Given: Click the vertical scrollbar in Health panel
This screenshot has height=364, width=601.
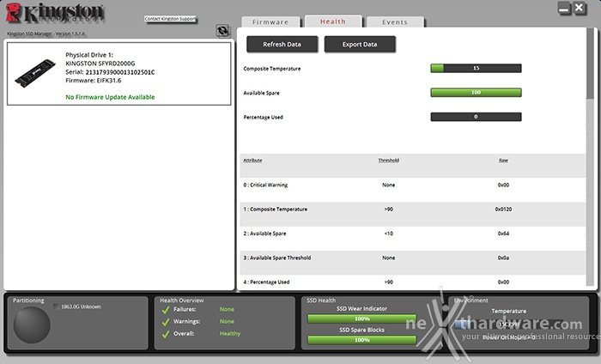Looking at the screenshot, I should click(x=591, y=157).
